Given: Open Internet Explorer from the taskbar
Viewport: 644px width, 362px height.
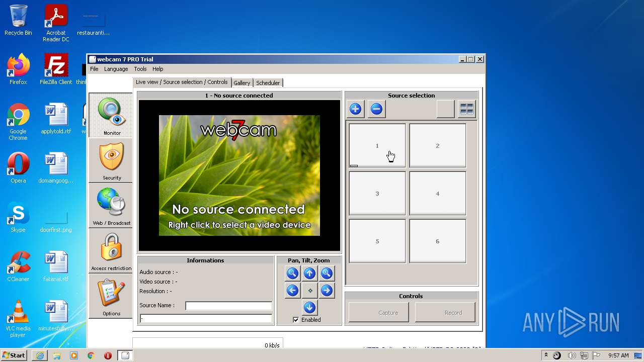Looking at the screenshot, I should 40,355.
